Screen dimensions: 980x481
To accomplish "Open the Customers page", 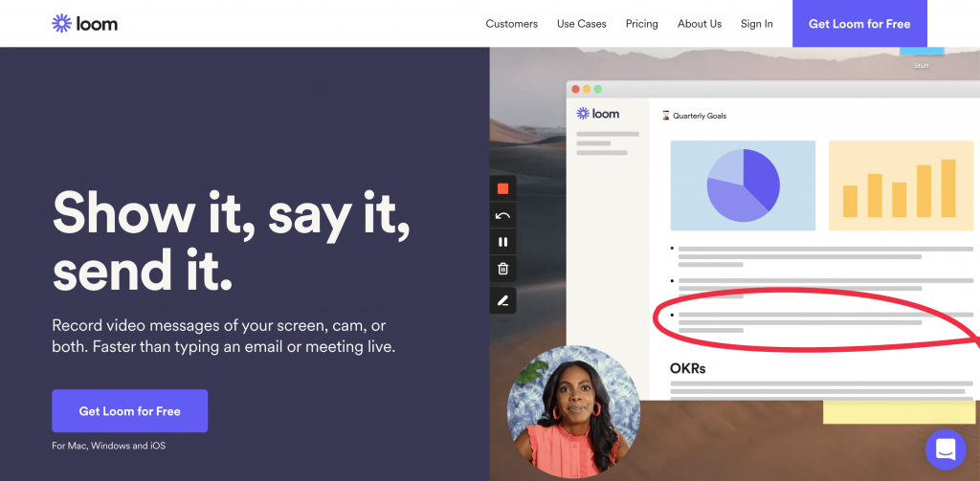I will 511,24.
